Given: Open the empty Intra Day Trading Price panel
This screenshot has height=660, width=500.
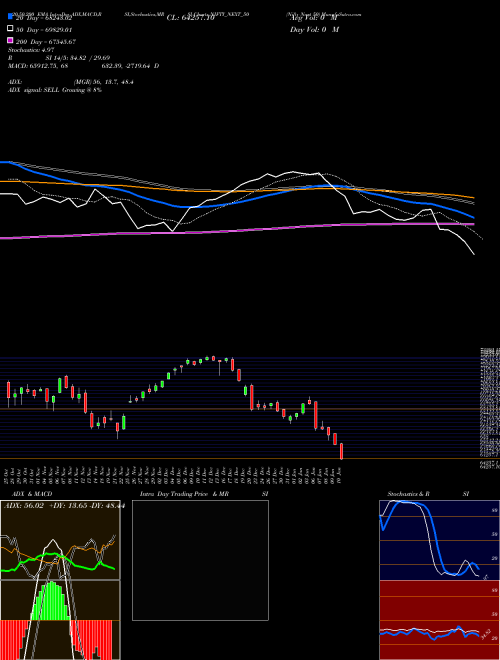Looking at the screenshot, I should 200,560.
